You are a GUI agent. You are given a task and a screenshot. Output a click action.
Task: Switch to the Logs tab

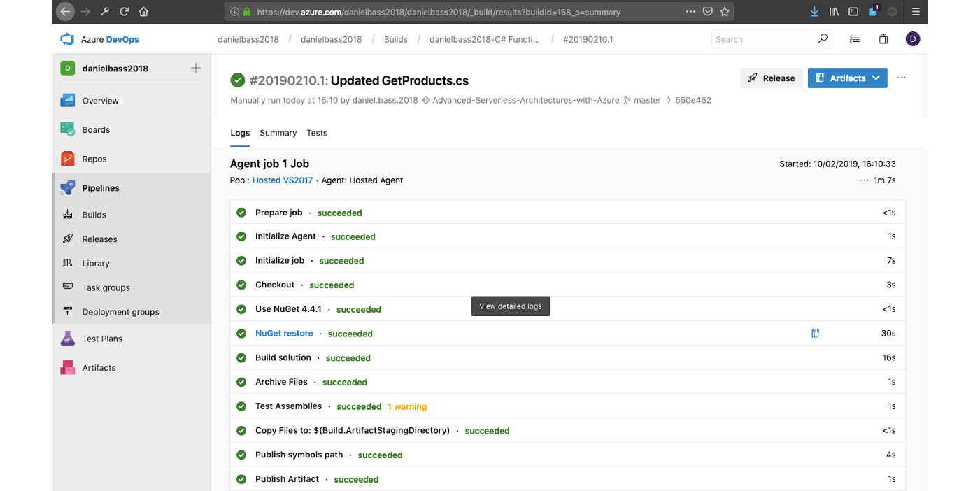(x=240, y=133)
